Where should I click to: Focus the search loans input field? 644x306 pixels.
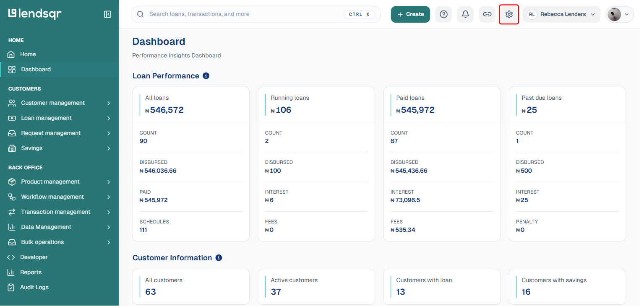point(256,14)
